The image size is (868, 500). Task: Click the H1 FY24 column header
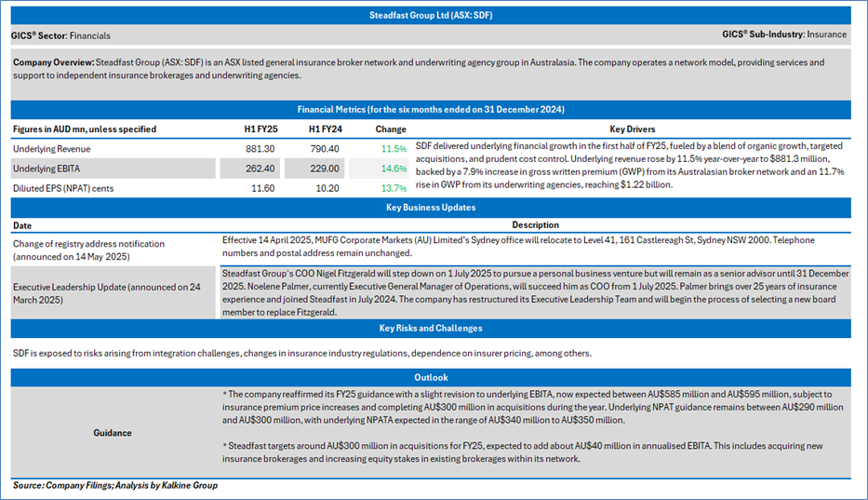click(x=326, y=129)
